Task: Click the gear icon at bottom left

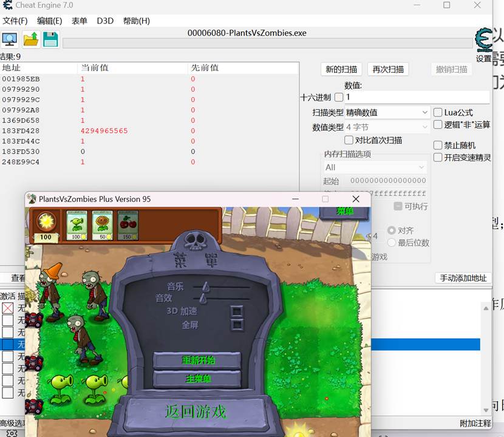Action: (12, 433)
